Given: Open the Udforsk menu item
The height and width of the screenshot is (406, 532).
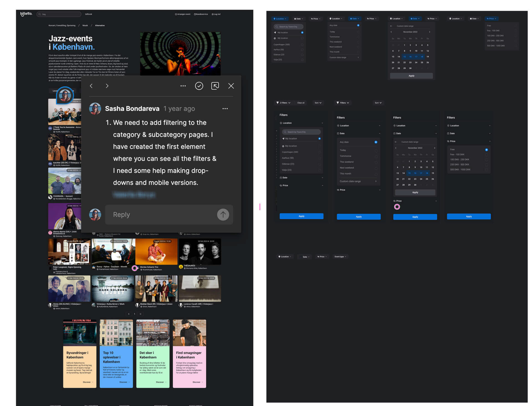Looking at the screenshot, I should pyautogui.click(x=88, y=14).
